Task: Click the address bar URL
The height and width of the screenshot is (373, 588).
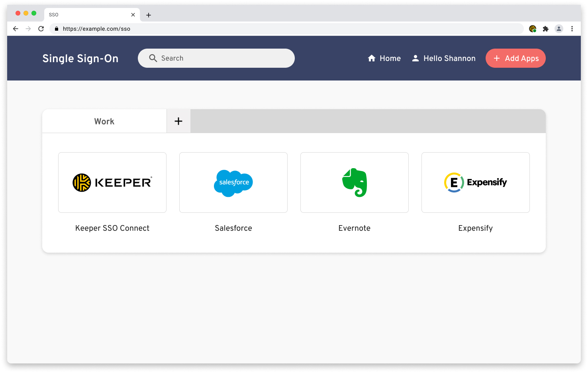Action: 96,29
